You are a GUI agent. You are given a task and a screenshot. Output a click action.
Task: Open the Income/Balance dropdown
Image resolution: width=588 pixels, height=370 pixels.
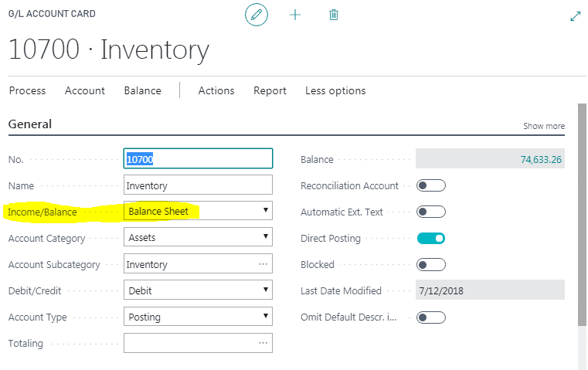[198, 211]
